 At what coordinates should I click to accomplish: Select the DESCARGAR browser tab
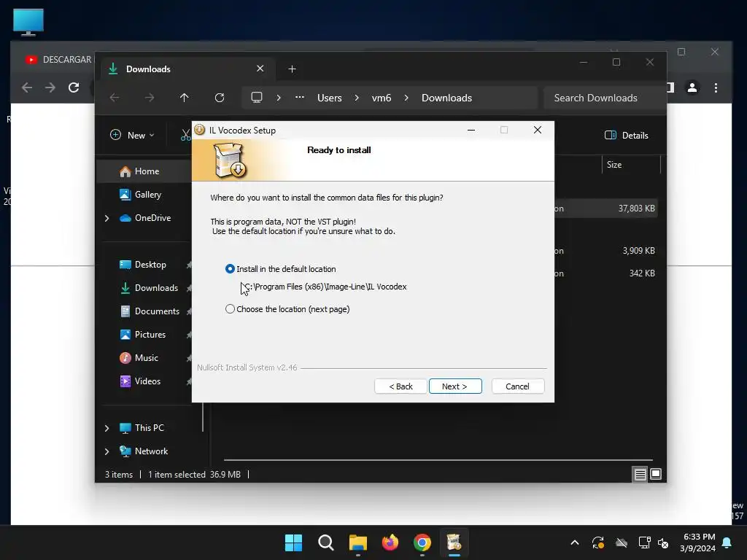point(57,60)
